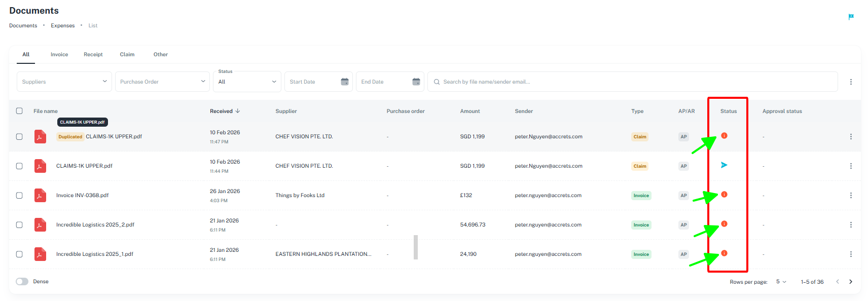Open Start Date calendar picker icon
This screenshot has width=868, height=301.
pos(345,82)
